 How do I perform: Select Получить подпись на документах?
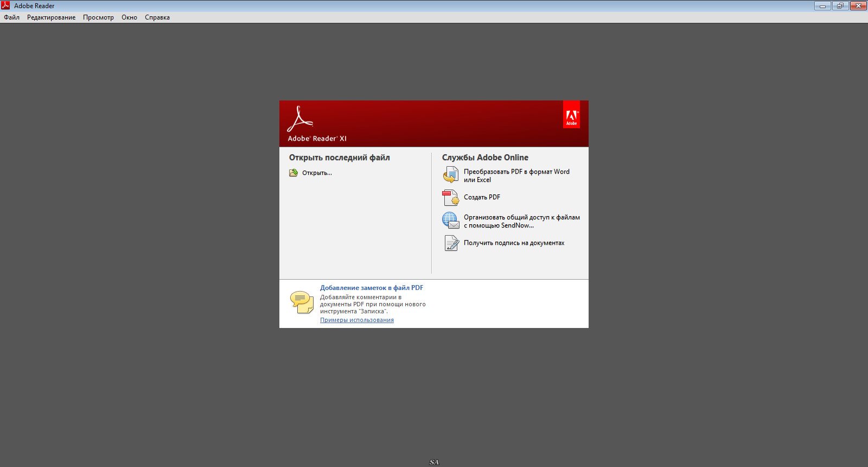[x=514, y=243]
